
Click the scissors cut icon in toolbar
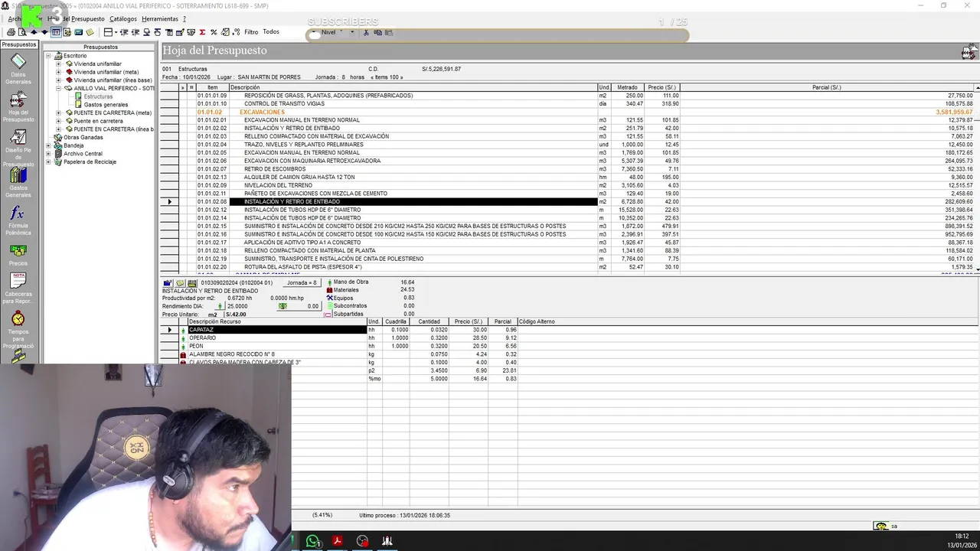pos(366,32)
